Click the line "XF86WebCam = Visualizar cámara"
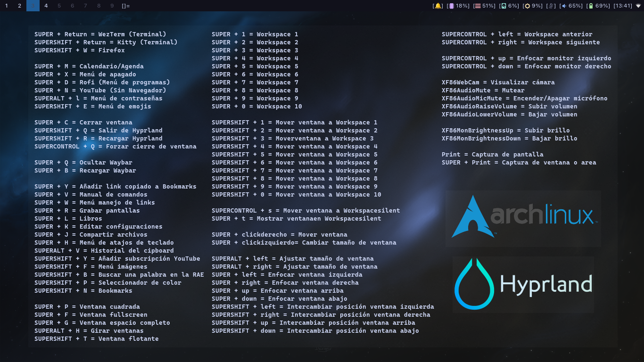 coord(498,82)
